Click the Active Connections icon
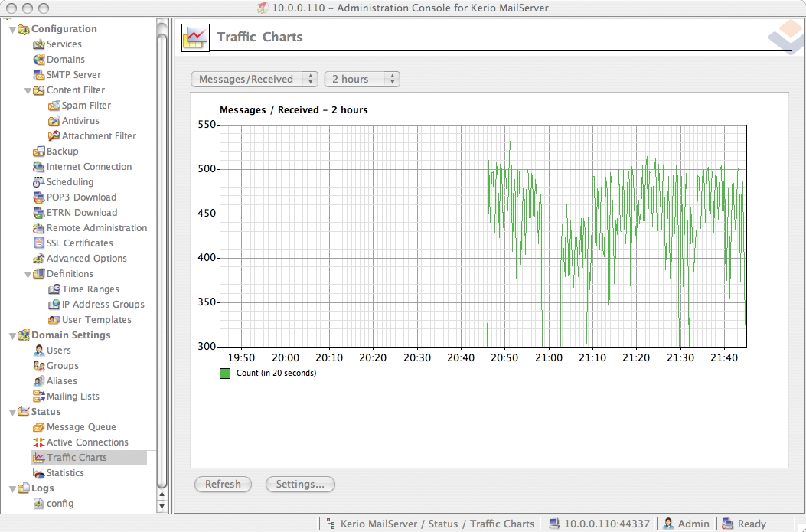Viewport: 806px width, 532px height. click(38, 442)
